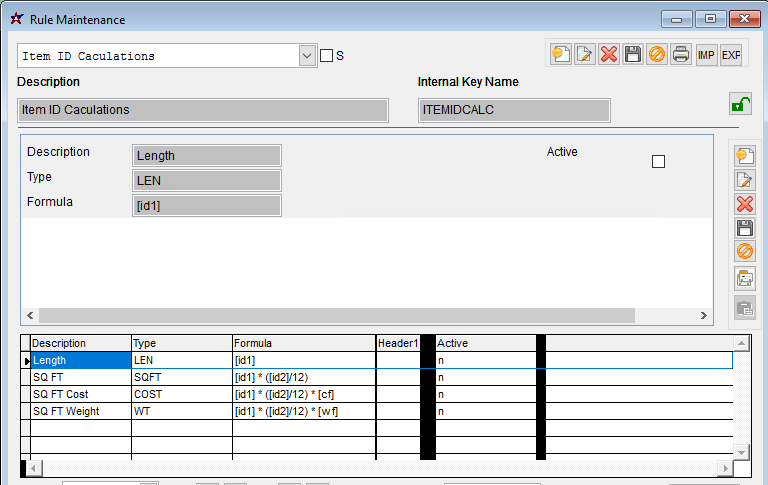Select the SQ FT Cost row
The height and width of the screenshot is (485, 768).
click(x=80, y=394)
